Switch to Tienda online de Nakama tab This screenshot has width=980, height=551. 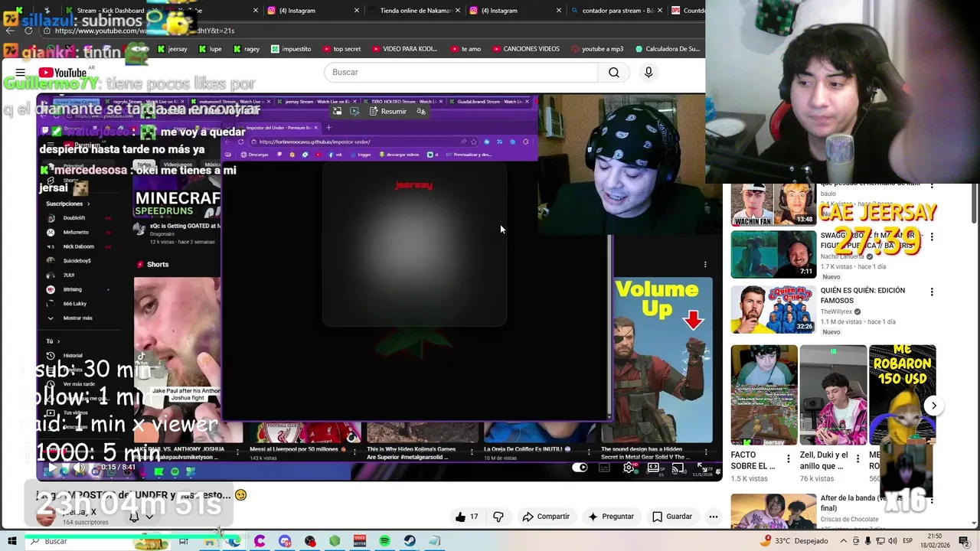(x=415, y=11)
